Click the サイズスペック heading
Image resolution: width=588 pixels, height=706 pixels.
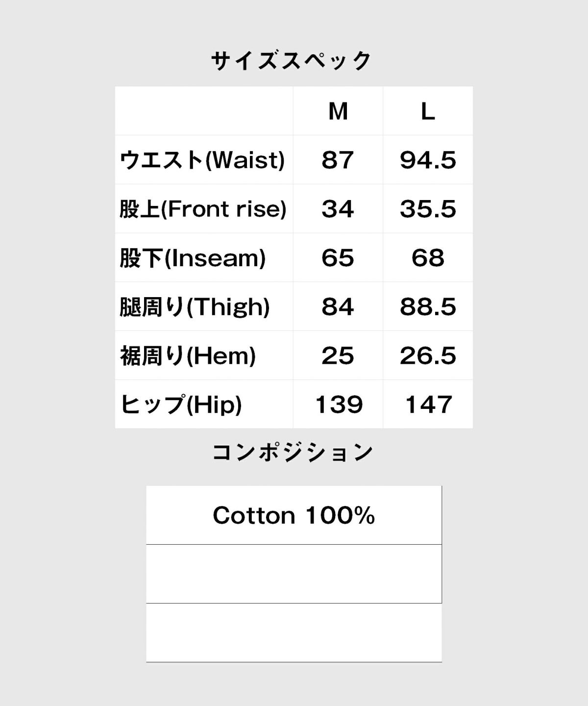(292, 62)
